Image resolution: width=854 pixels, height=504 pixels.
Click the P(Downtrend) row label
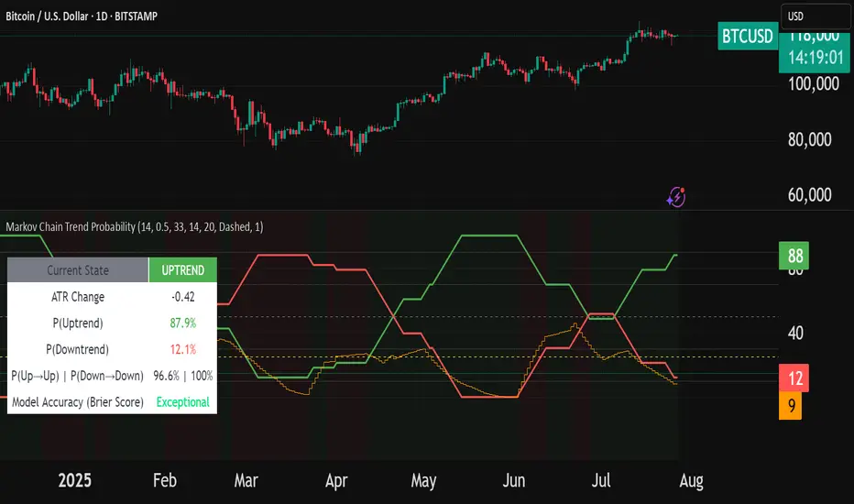pyautogui.click(x=78, y=349)
